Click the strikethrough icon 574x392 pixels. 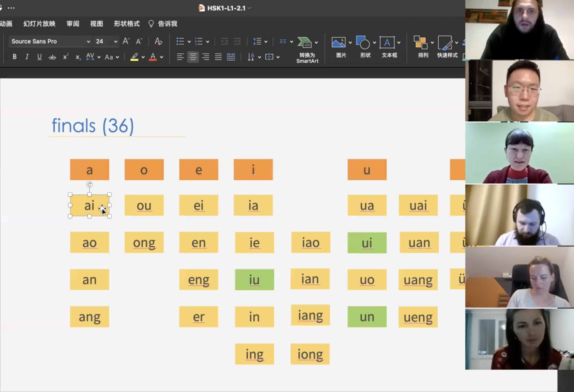tap(52, 57)
